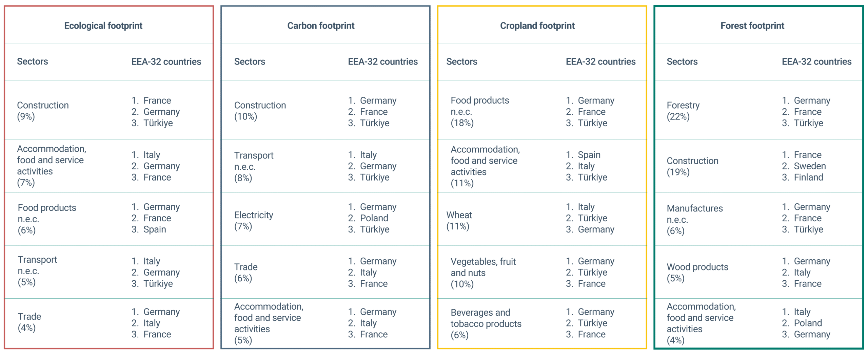Click the Cropland footprint heading
Viewport: 868px width, 354px height.
click(x=537, y=26)
